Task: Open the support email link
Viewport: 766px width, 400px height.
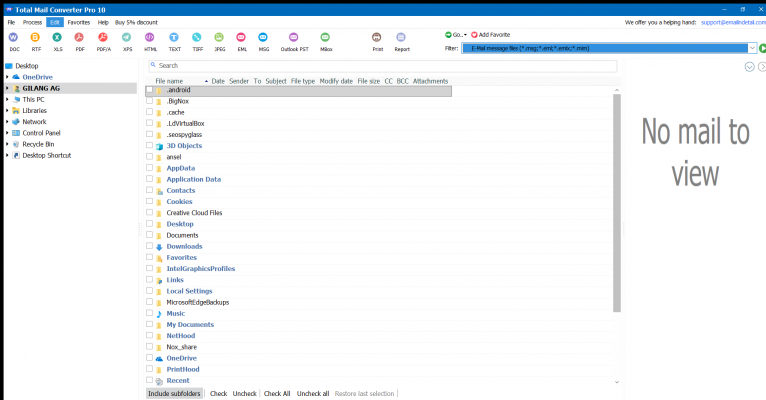Action: click(x=733, y=22)
